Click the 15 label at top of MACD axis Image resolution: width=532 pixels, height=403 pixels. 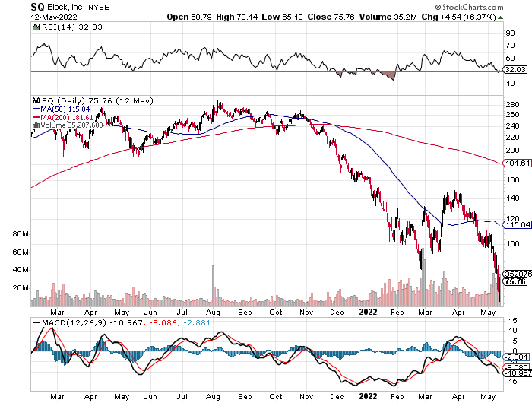(513, 320)
